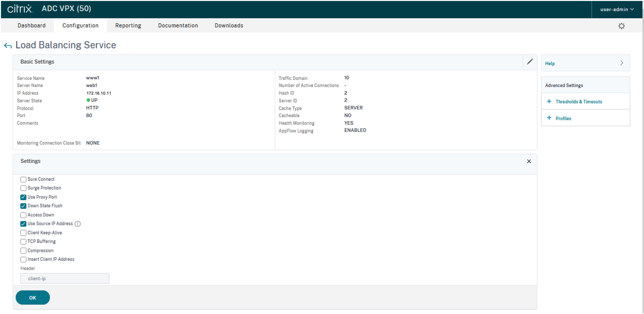Click the Citrix logo
Viewport: 644px width, 314px height.
[20, 9]
